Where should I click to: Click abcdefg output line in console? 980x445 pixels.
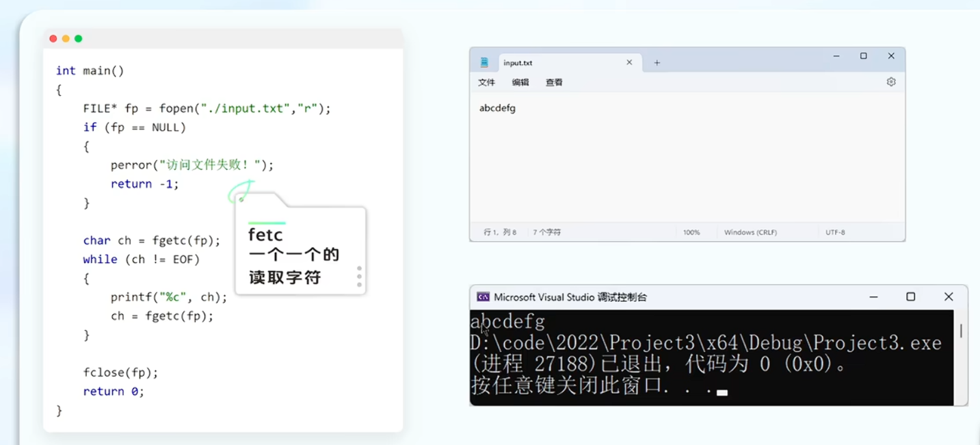pos(507,321)
